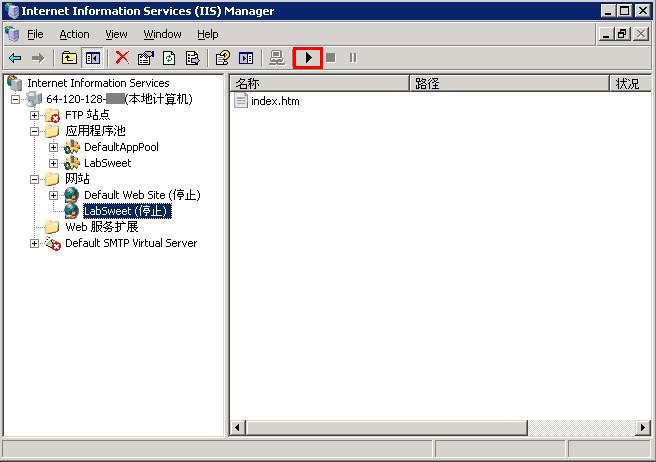Click the Help toolbar icon
Screen dimensions: 656x462
point(223,58)
